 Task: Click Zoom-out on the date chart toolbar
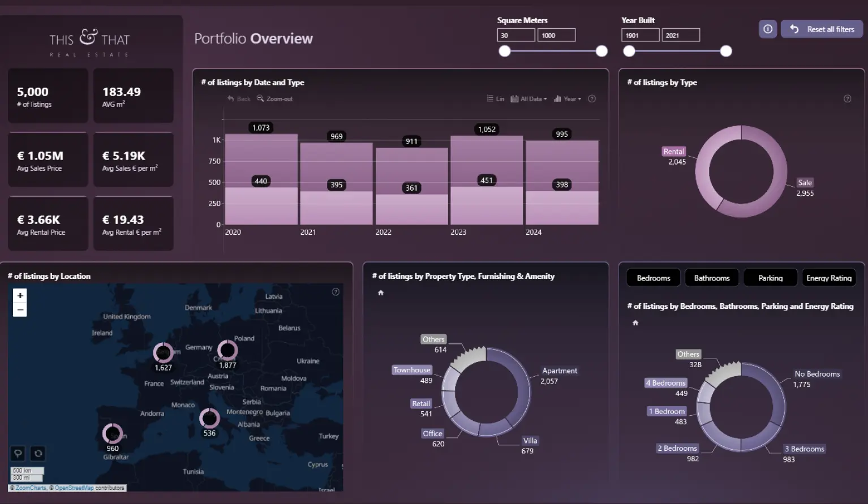(275, 99)
